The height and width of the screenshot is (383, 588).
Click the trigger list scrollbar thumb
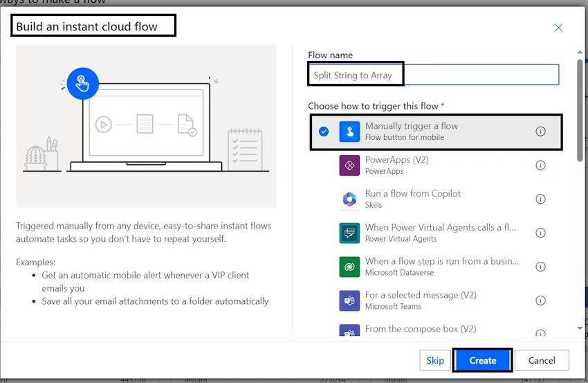580,110
